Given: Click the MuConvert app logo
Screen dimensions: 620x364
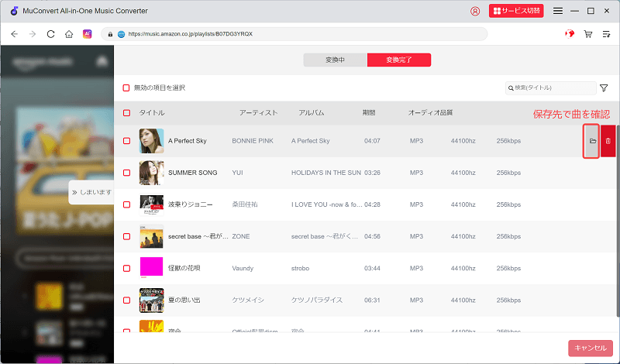Looking at the screenshot, I should tap(14, 11).
